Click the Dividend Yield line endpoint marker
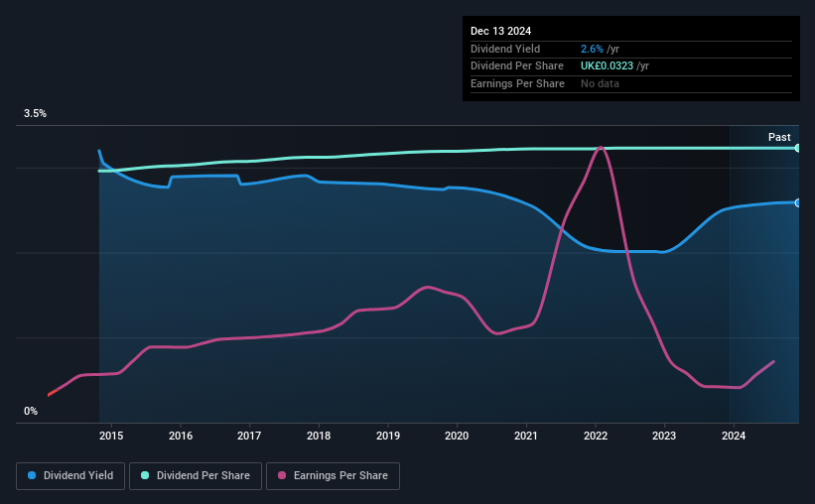Screen dimensions: 815x504 click(x=798, y=202)
